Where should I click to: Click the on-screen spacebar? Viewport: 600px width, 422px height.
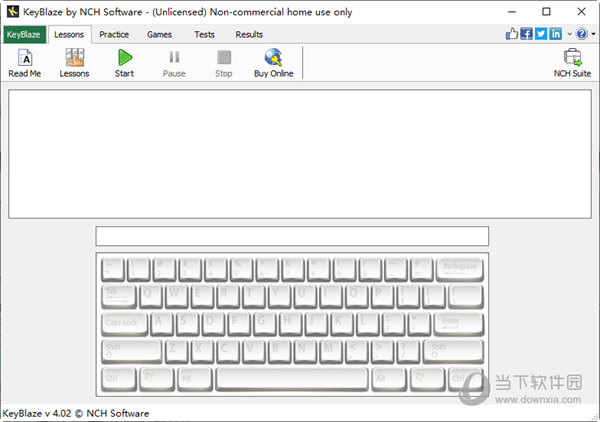[292, 379]
